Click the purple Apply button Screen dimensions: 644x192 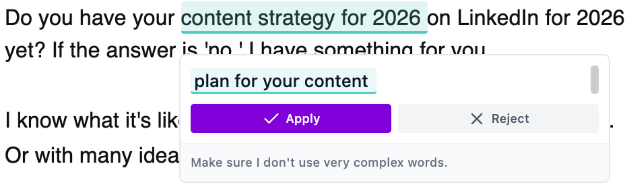pyautogui.click(x=291, y=118)
